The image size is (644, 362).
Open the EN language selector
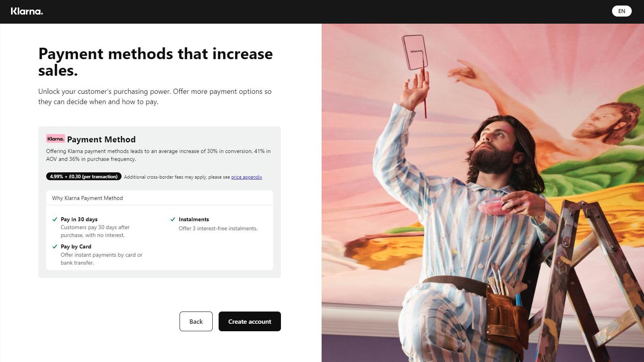[622, 11]
